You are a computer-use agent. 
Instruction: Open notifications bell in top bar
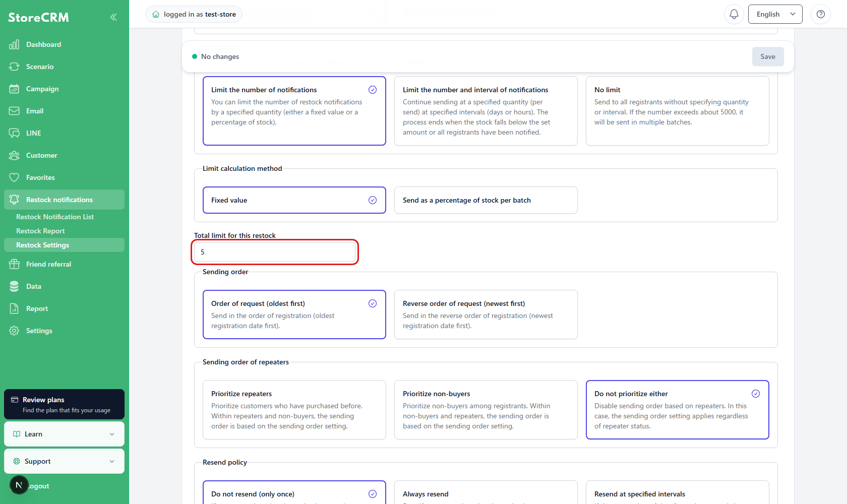coord(734,14)
